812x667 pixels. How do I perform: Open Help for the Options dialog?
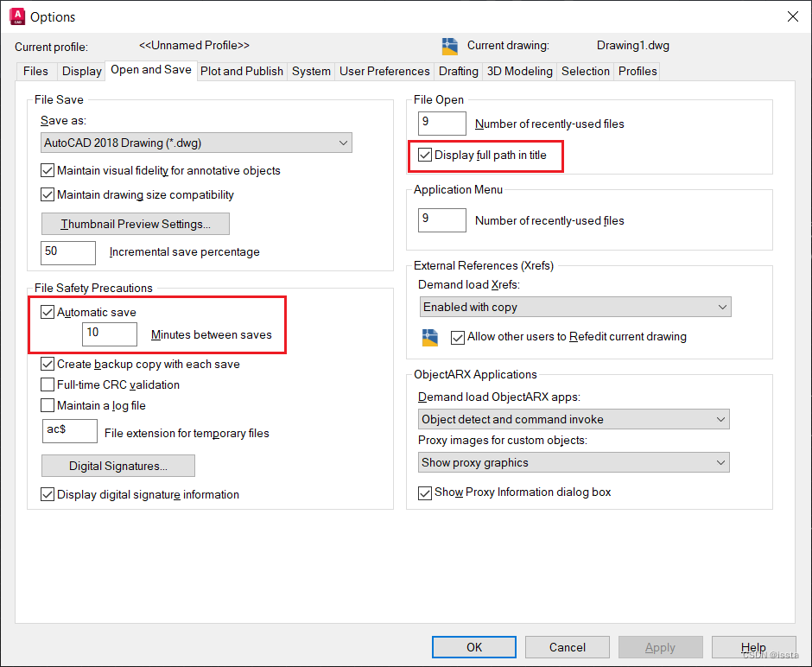(x=753, y=647)
